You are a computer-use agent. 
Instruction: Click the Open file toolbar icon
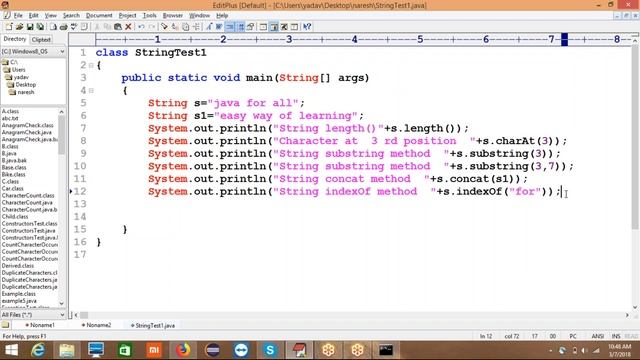click(x=19, y=27)
